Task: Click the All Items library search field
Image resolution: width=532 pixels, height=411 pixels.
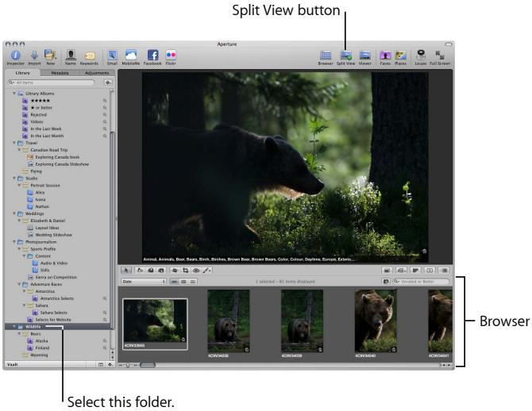Action: click(52, 83)
